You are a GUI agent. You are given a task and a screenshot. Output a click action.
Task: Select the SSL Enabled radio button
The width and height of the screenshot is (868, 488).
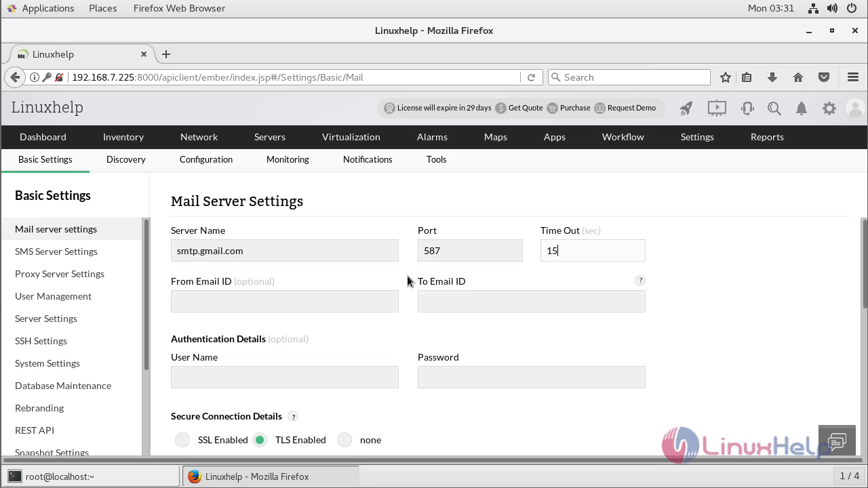point(182,440)
